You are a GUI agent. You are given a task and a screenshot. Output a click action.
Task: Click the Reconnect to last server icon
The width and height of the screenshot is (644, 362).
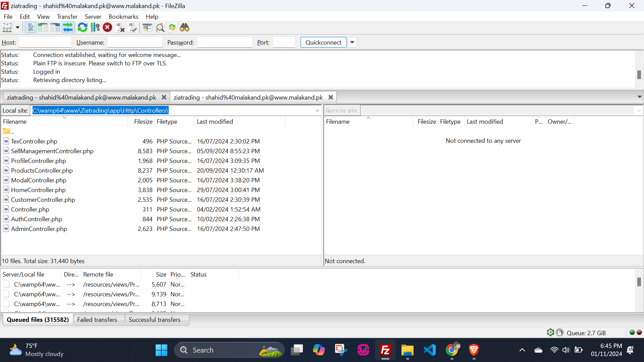point(133,27)
